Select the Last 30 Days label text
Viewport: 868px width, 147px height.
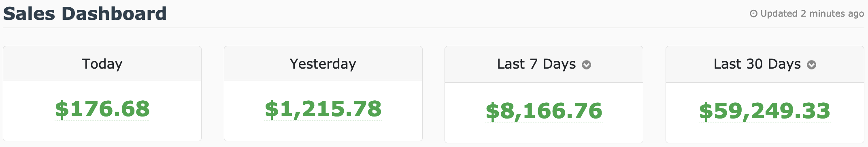coord(757,64)
